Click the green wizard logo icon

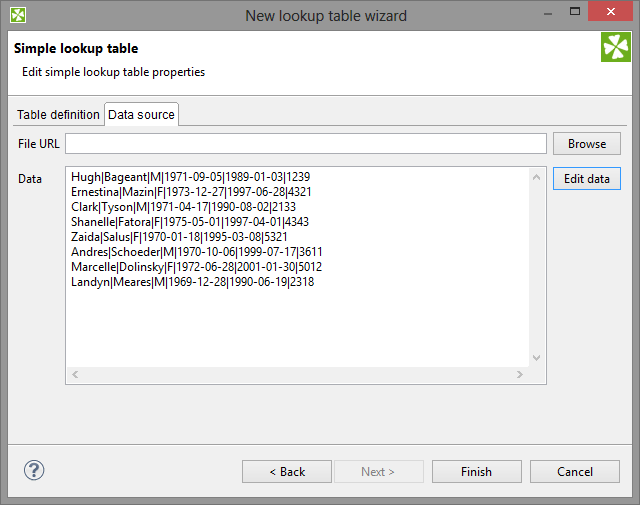(615, 47)
